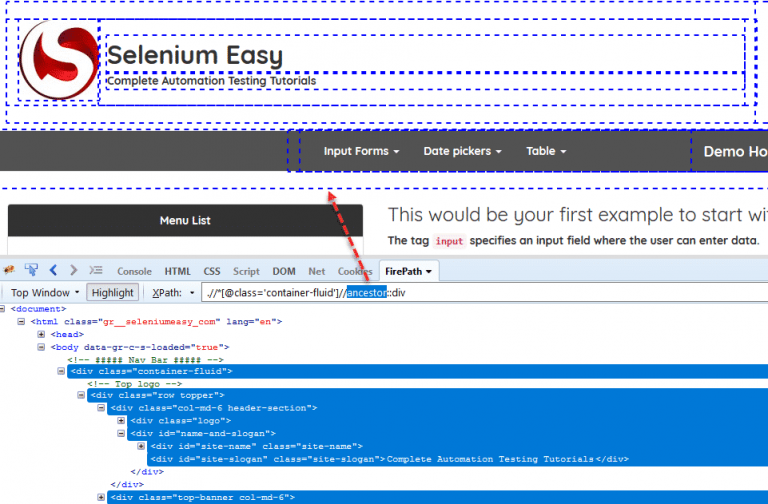Select the div id="site-slogan" row
Screen dimensions: 768x504
[457, 459]
